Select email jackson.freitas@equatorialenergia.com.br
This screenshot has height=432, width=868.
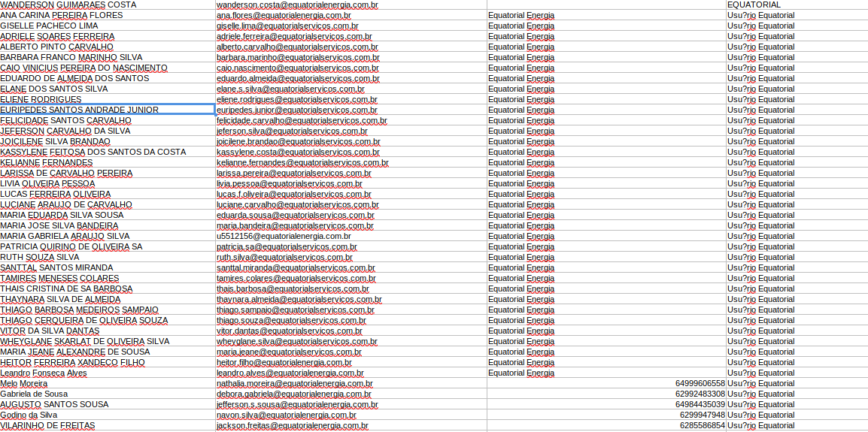293,425
